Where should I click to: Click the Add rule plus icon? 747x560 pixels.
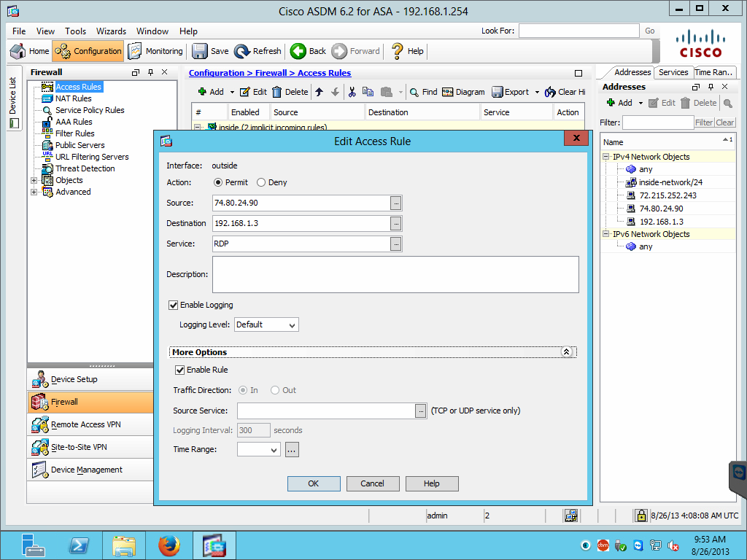[x=202, y=91]
